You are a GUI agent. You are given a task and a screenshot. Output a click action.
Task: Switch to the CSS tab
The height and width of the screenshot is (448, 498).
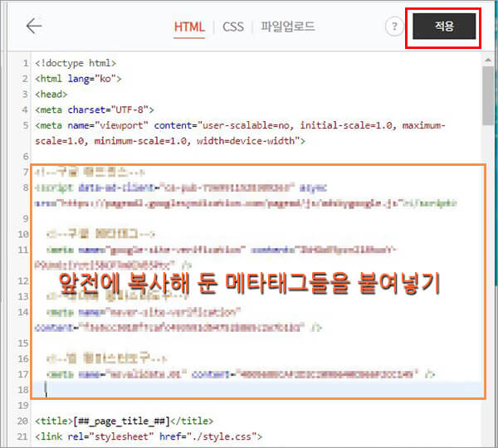point(233,27)
